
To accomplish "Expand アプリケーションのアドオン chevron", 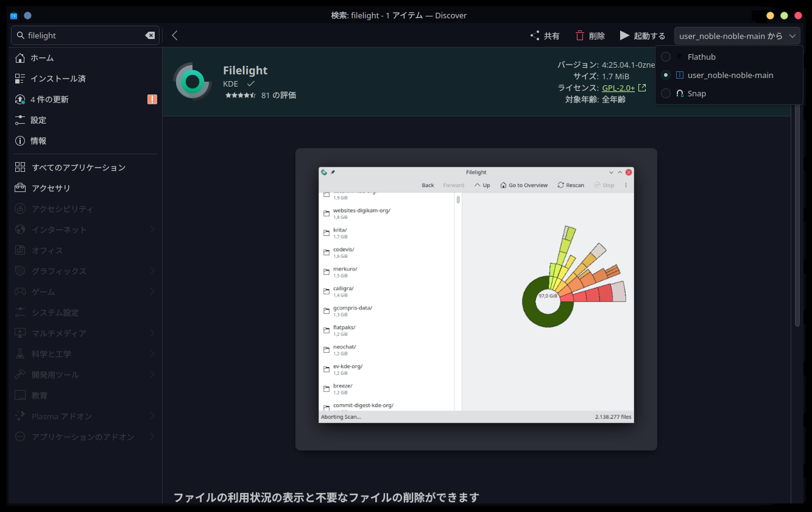I will (x=152, y=436).
